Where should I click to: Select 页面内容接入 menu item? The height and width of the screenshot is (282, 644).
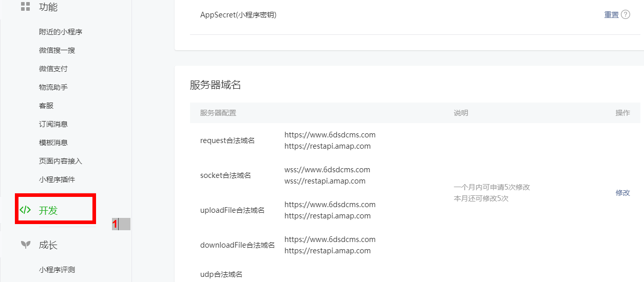tap(60, 161)
